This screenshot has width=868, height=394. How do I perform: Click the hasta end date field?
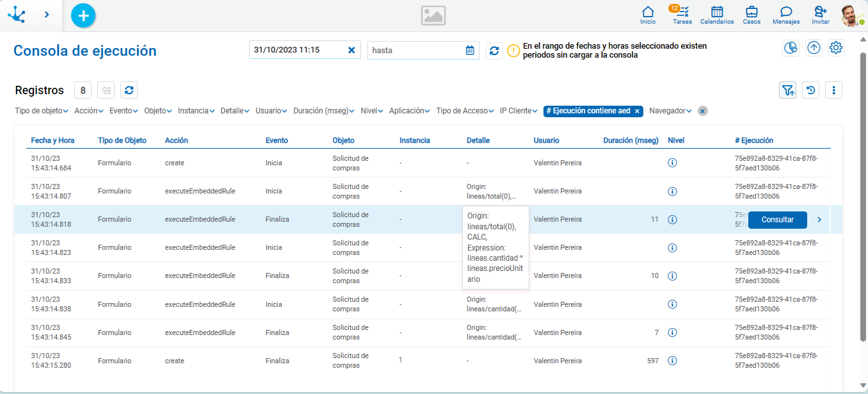pyautogui.click(x=416, y=50)
